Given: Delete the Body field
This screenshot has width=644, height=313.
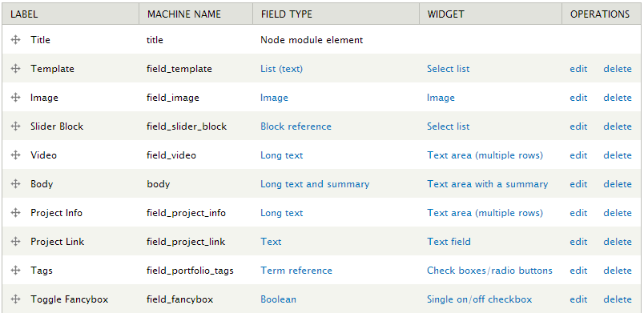Looking at the screenshot, I should [618, 184].
